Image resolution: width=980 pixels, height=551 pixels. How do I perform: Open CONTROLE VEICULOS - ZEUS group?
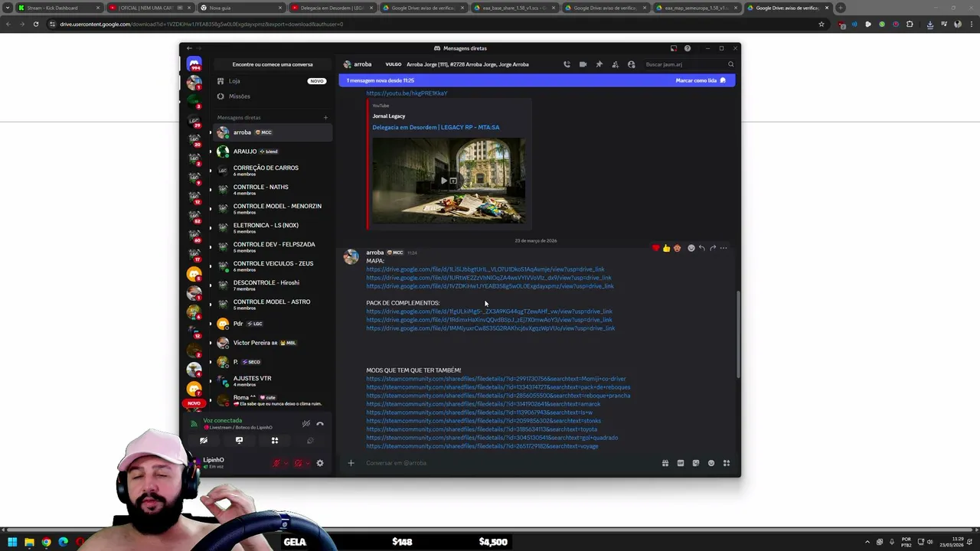point(273,266)
